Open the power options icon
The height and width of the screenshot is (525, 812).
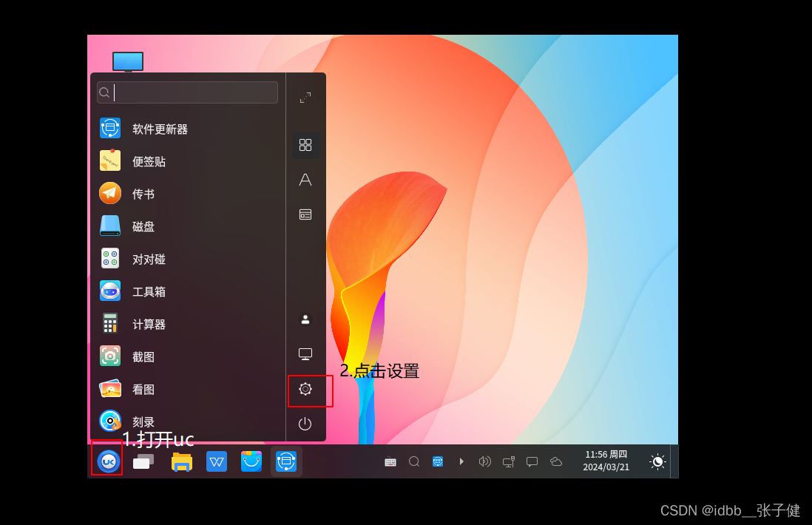click(305, 424)
